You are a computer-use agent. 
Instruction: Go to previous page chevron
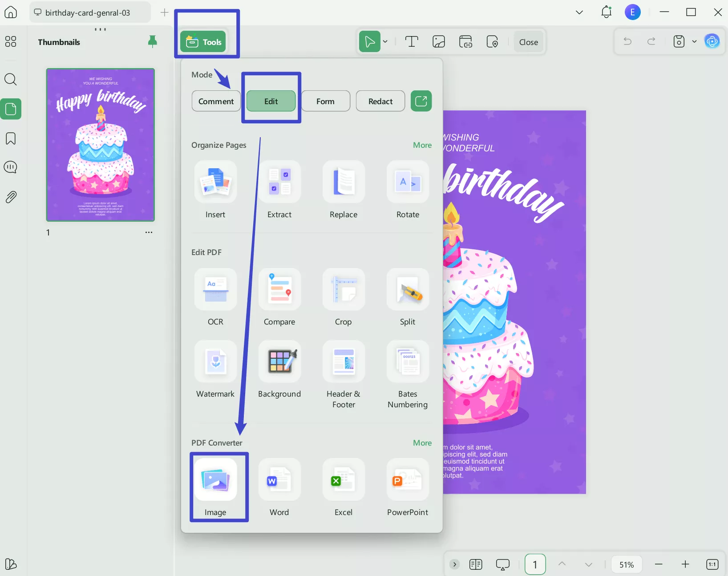[x=562, y=564]
